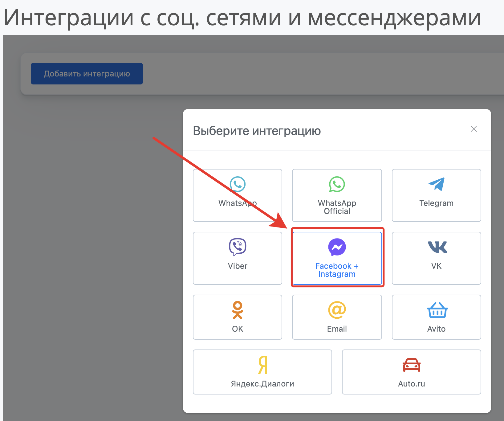Viewport: 504px width, 421px height.
Task: Open Facebook + Instagram label link
Action: 337,270
